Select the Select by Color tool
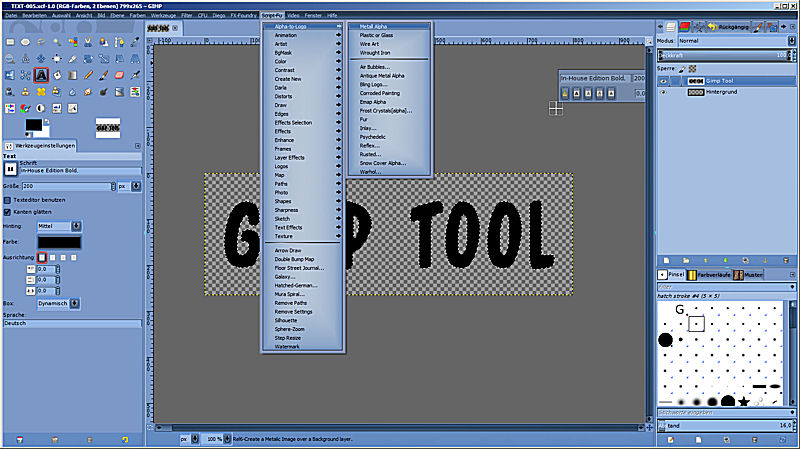Viewport: 800px width, 449px height. pos(72,42)
